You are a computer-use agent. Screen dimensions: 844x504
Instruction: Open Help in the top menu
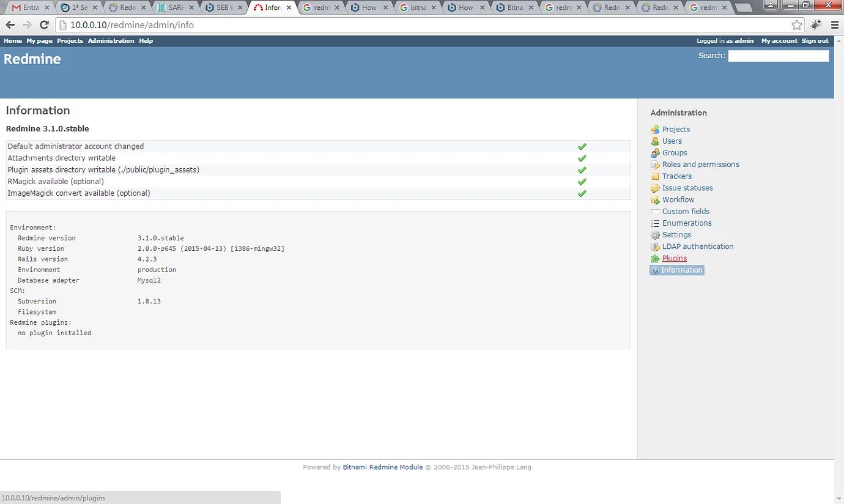[x=146, y=41]
